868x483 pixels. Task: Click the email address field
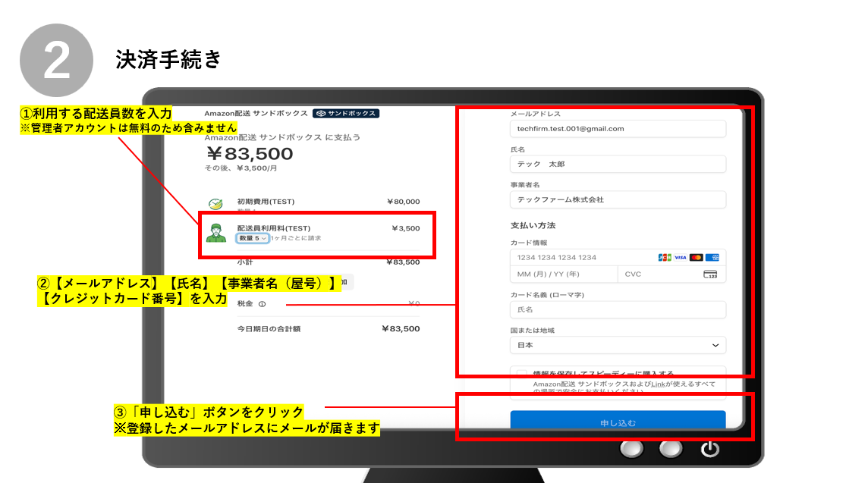point(618,129)
